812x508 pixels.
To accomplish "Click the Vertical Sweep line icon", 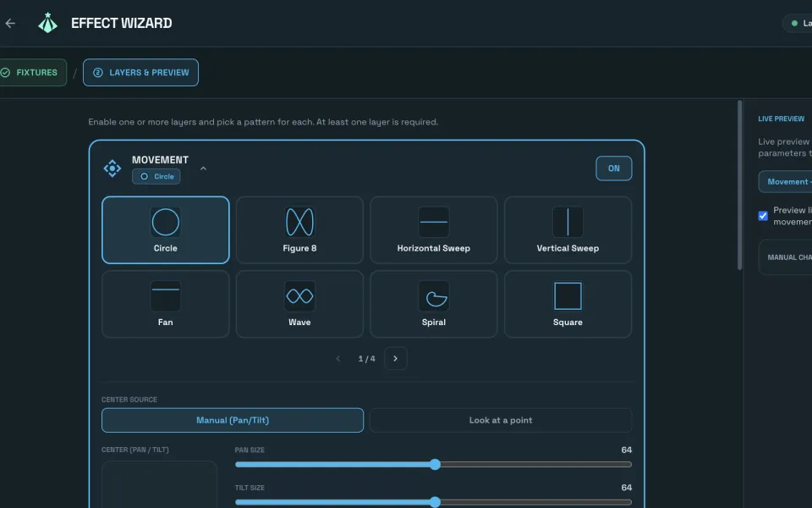I will [x=568, y=223].
